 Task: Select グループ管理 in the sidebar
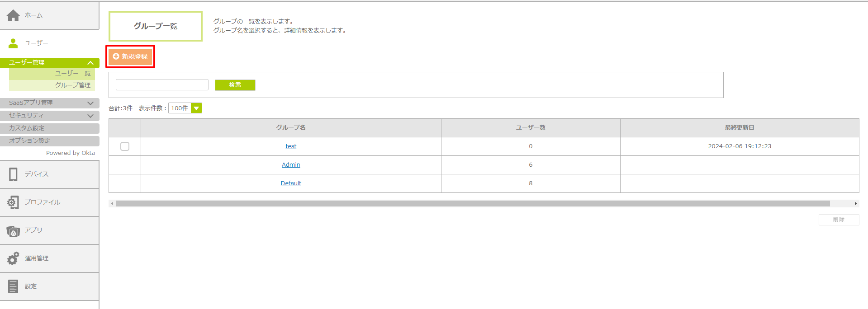(72, 85)
